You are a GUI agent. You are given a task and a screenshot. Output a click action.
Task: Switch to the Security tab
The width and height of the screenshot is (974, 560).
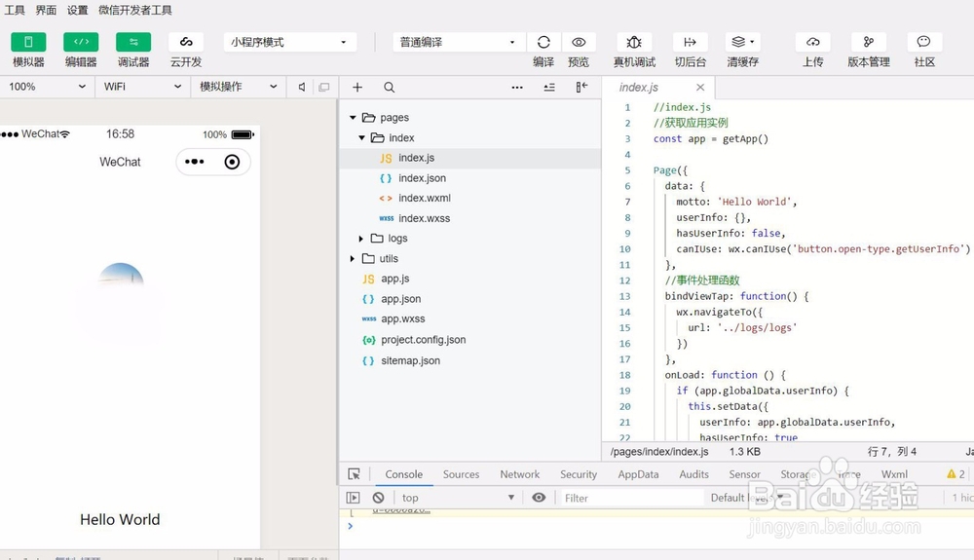click(x=579, y=474)
